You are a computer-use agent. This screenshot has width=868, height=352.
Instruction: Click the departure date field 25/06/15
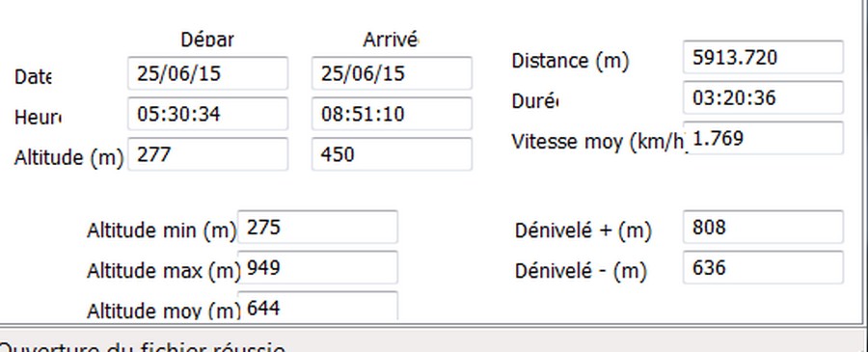click(x=207, y=73)
